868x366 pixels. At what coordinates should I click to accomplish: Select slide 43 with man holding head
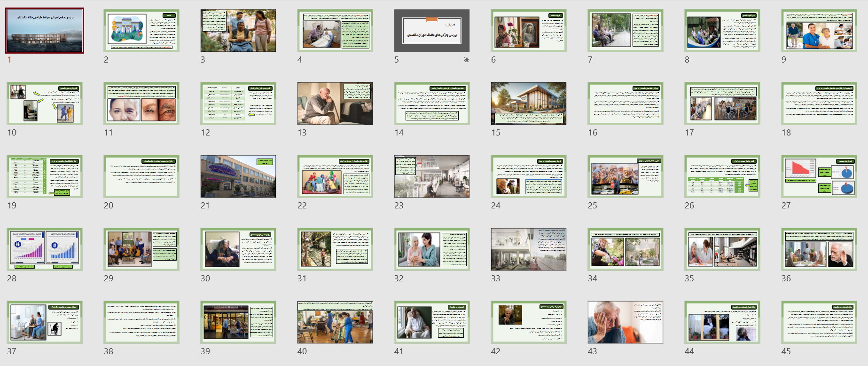coord(625,322)
